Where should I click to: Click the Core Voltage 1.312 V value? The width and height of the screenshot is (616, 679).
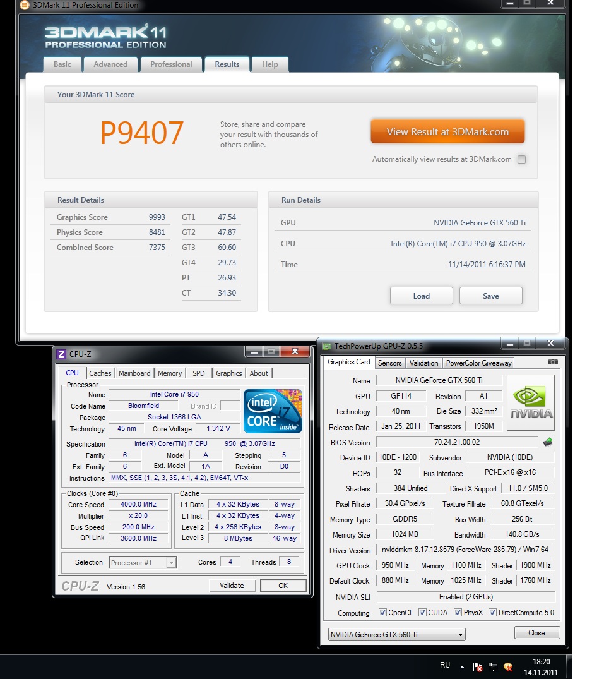click(x=218, y=428)
